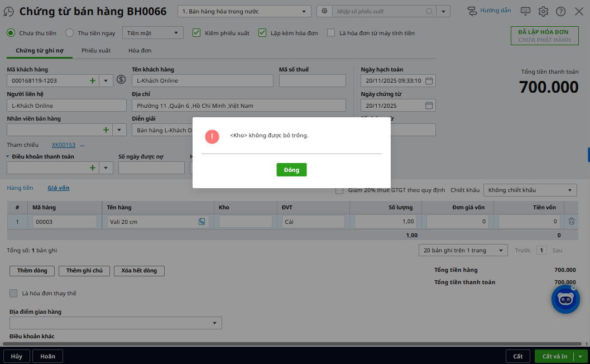Click the history clock icon beside title

[x=9, y=12]
